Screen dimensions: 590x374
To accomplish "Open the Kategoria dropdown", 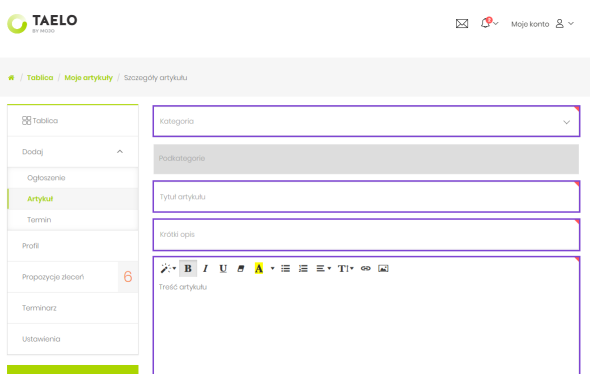I will pos(366,121).
